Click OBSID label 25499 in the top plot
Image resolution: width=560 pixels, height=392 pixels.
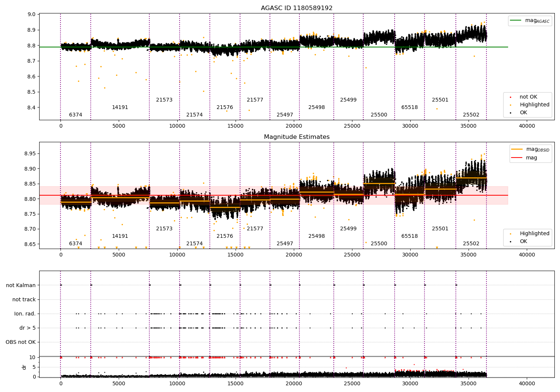348,100
